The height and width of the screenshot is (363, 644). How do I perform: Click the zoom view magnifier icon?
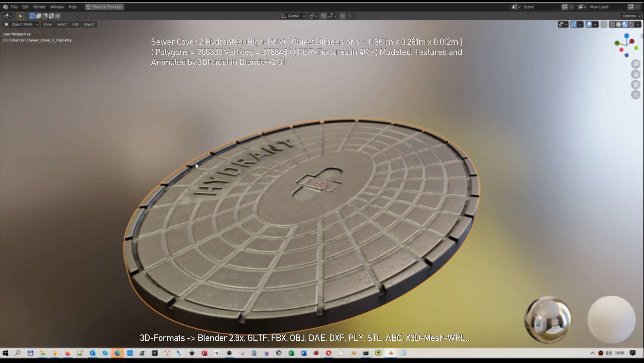[636, 64]
